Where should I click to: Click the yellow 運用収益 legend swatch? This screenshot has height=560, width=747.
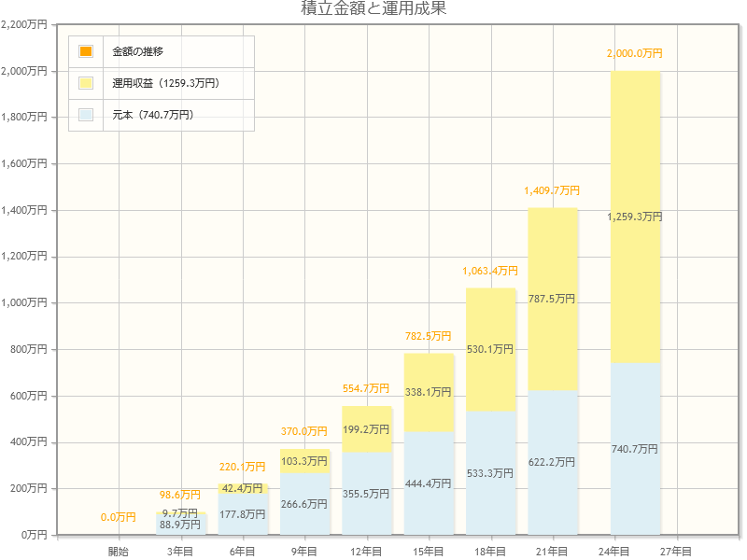point(84,84)
